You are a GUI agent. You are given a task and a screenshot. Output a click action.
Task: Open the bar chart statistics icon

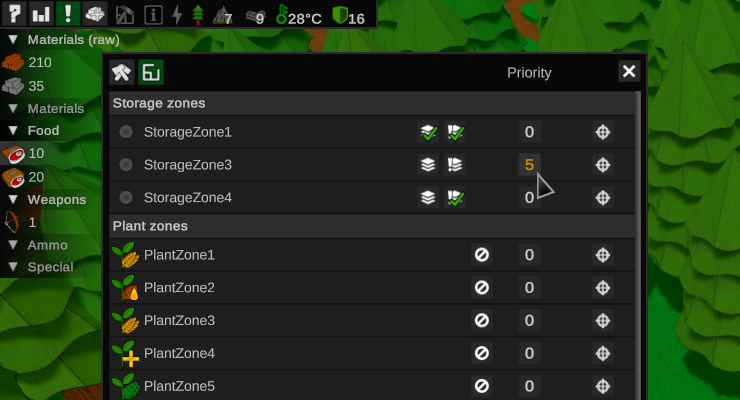tap(42, 14)
